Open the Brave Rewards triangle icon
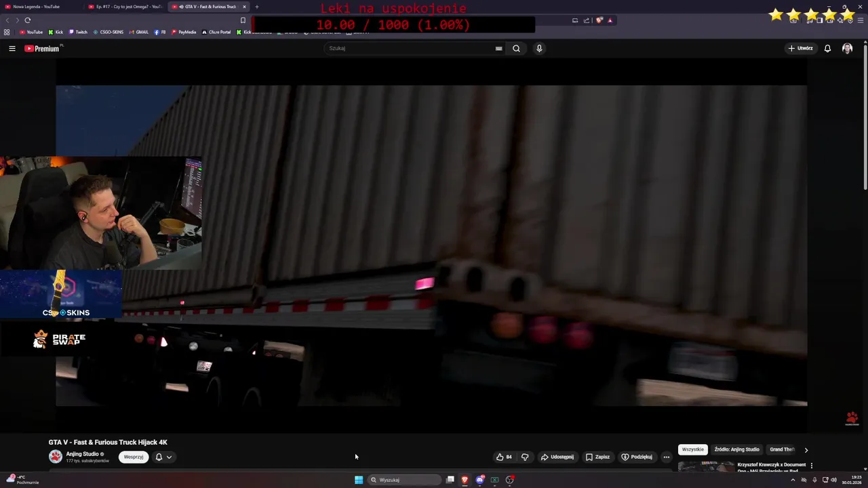Viewport: 868px width, 488px height. pos(610,20)
